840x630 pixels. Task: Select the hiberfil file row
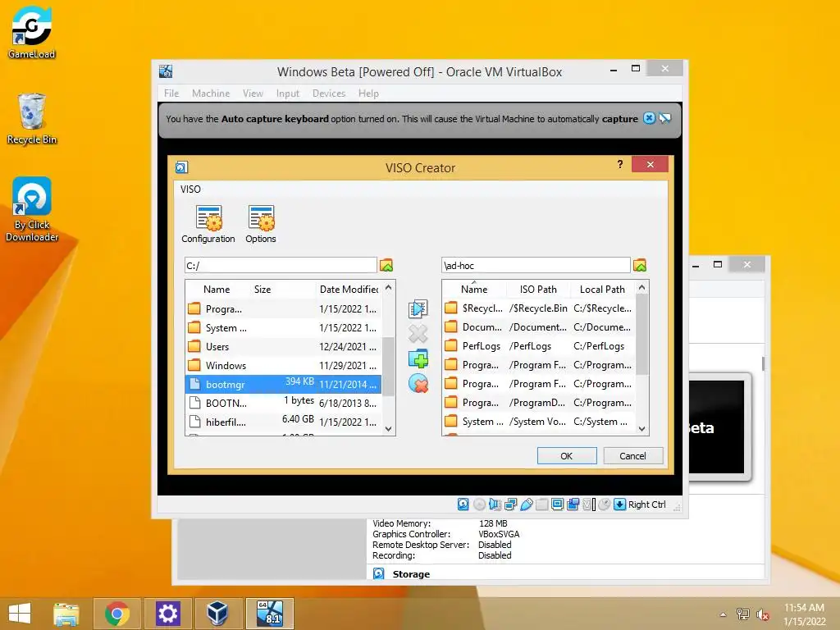(x=283, y=422)
